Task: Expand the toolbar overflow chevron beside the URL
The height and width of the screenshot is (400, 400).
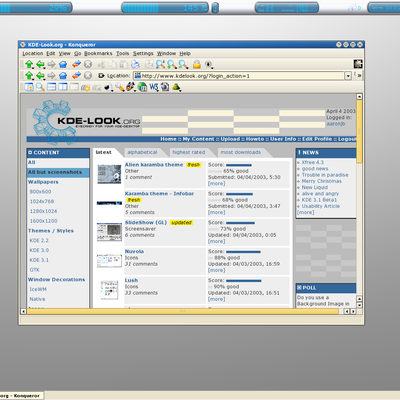Action: point(359,76)
